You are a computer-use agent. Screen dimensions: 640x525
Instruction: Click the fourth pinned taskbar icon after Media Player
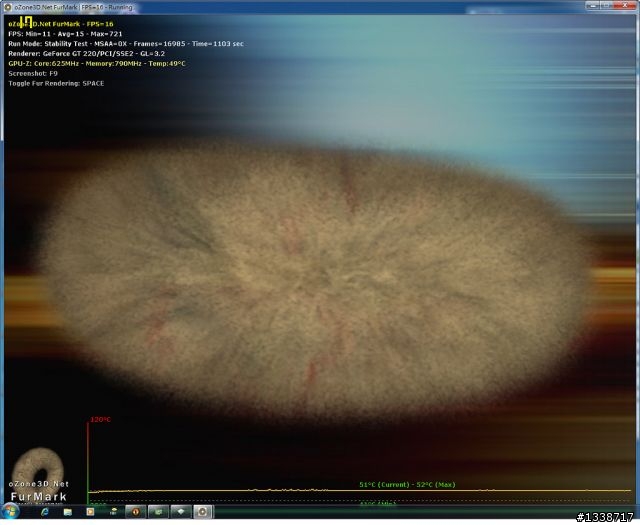click(113, 512)
